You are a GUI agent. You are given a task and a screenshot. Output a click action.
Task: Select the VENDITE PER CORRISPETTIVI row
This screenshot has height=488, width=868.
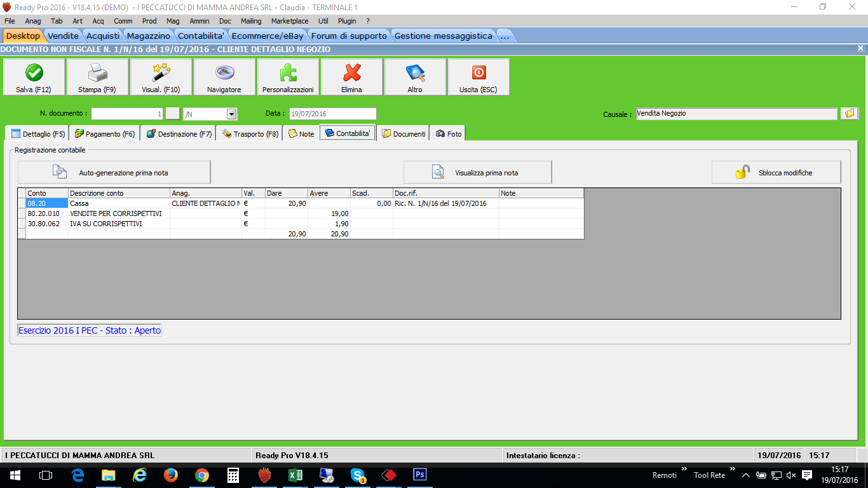(300, 213)
